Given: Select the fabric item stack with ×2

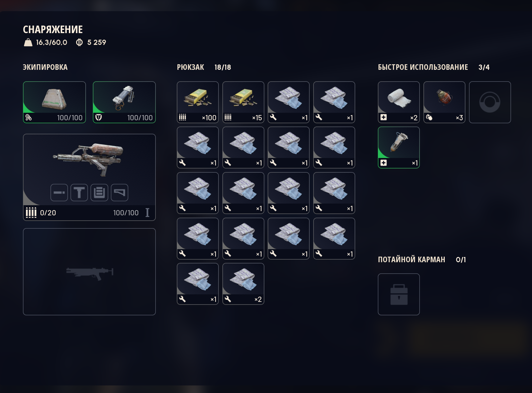Looking at the screenshot, I should 243,284.
